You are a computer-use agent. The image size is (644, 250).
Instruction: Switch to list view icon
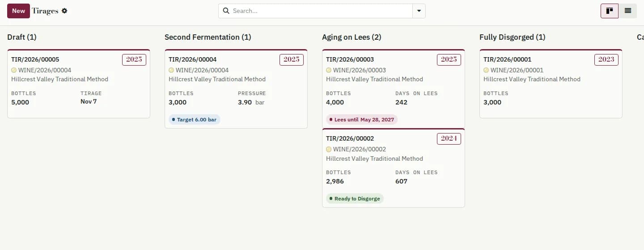click(628, 11)
